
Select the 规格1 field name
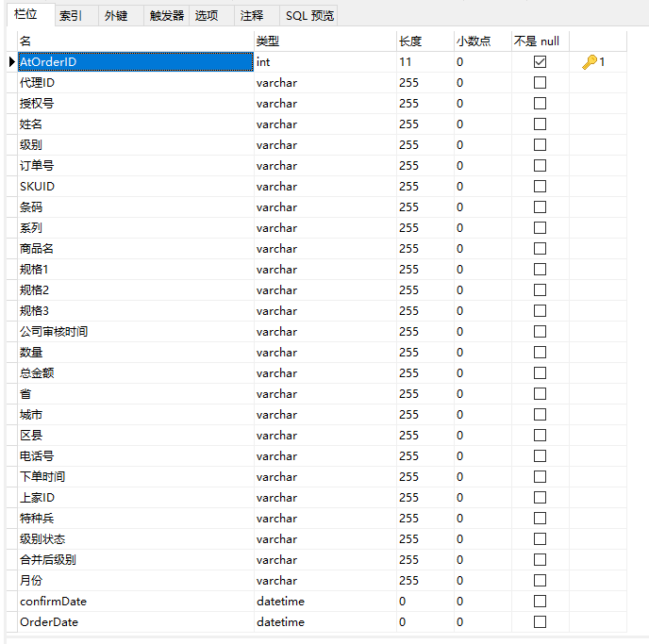coord(136,270)
